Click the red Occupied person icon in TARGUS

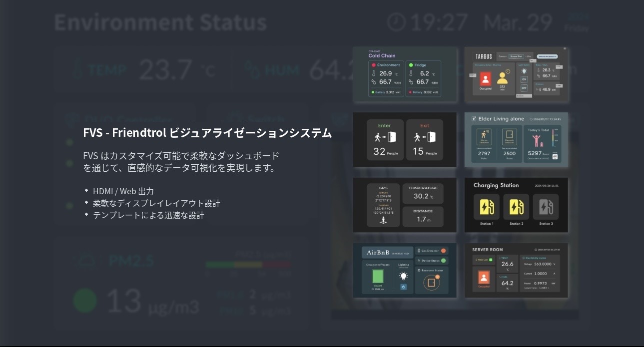(x=486, y=78)
